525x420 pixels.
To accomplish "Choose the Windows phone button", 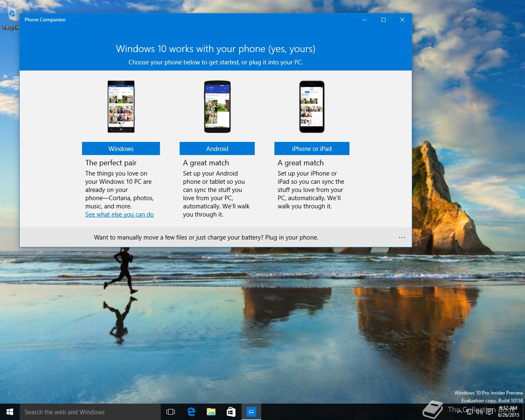I will 121,148.
